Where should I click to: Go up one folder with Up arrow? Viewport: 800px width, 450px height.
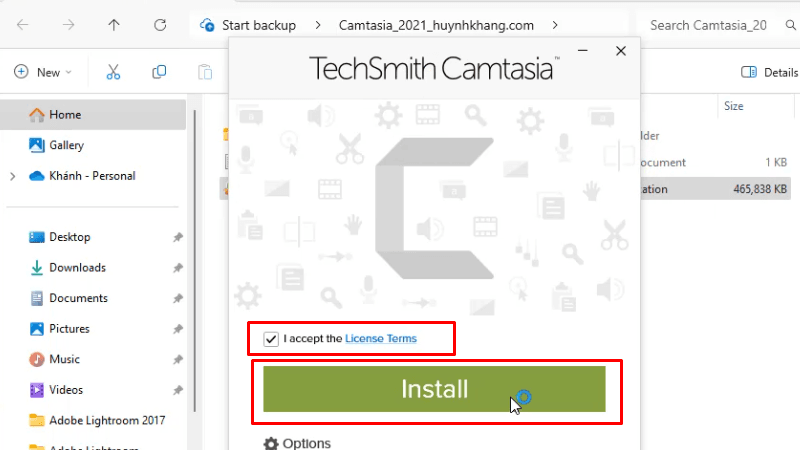coord(114,24)
